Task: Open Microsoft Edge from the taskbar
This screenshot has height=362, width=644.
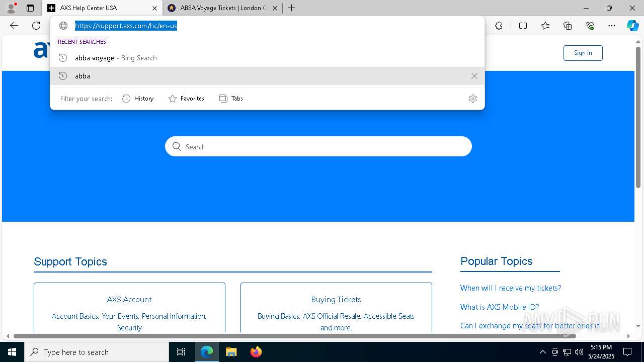Action: tap(207, 352)
